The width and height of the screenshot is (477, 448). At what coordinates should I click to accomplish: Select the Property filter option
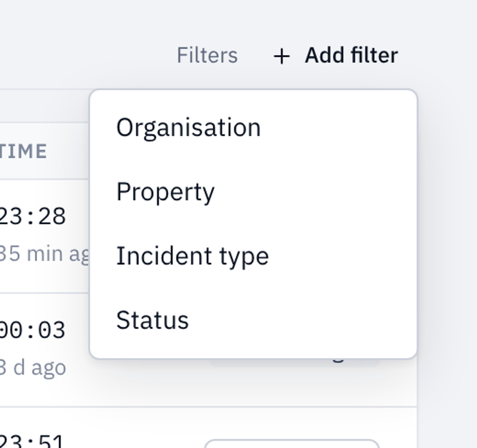click(x=253, y=192)
